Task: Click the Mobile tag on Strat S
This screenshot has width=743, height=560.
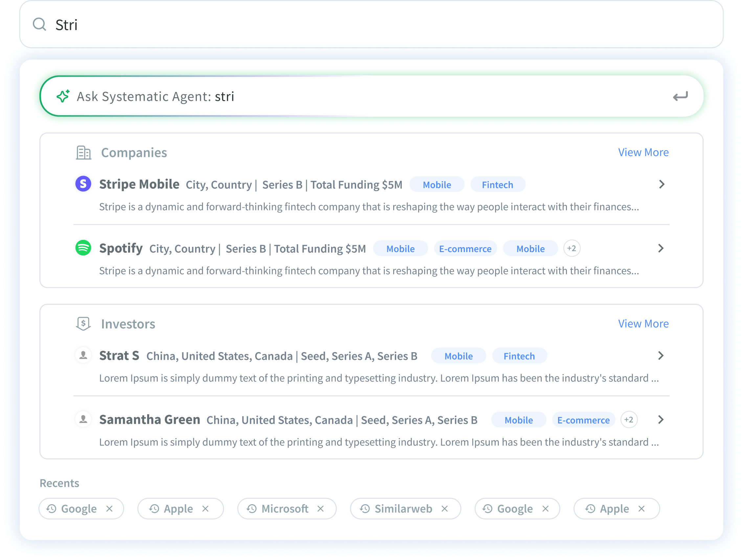Action: pyautogui.click(x=459, y=356)
